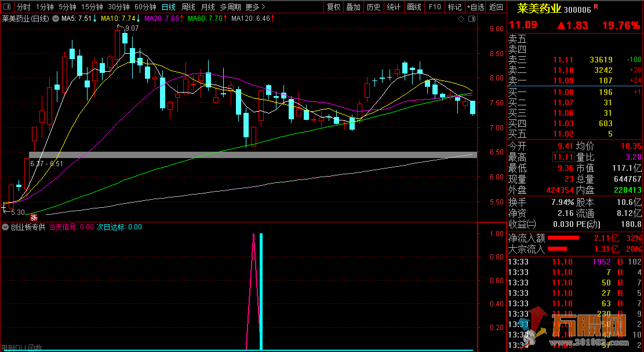Screen dimensions: 644x352
Task: Switch to 周线 weekly chart
Action: [x=188, y=7]
